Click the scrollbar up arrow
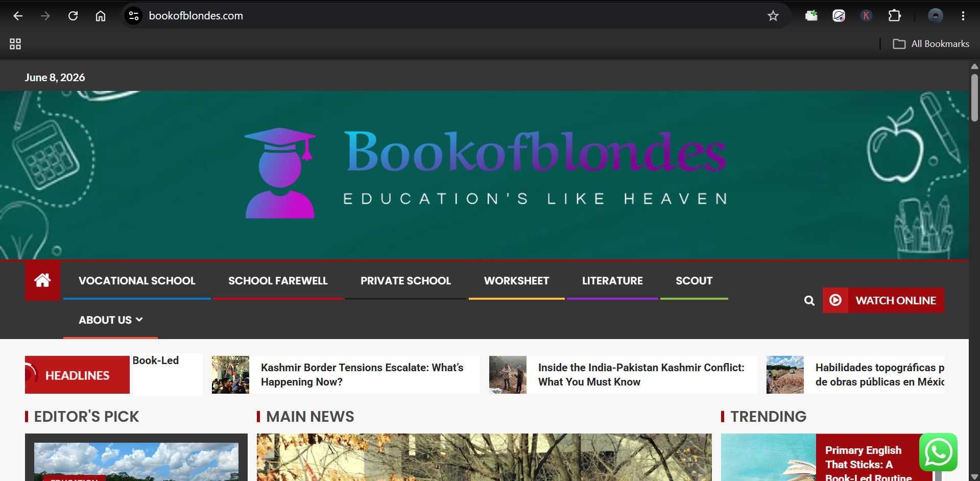Image resolution: width=980 pixels, height=481 pixels. pyautogui.click(x=974, y=66)
